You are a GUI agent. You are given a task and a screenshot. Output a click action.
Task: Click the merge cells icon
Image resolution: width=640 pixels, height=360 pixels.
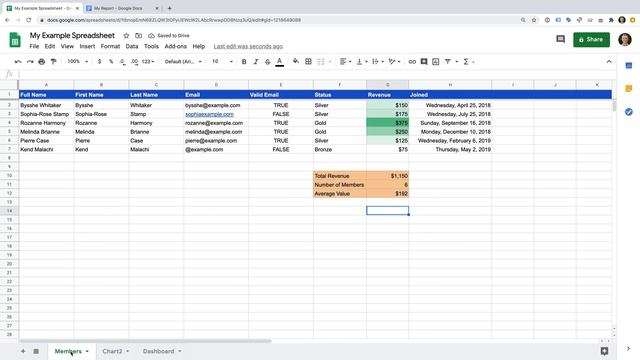point(321,62)
